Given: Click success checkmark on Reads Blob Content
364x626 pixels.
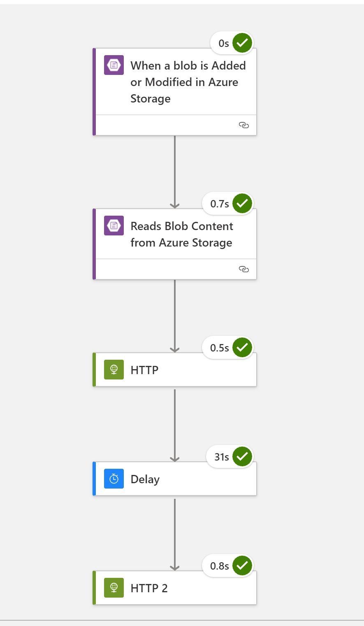Looking at the screenshot, I should [x=242, y=203].
